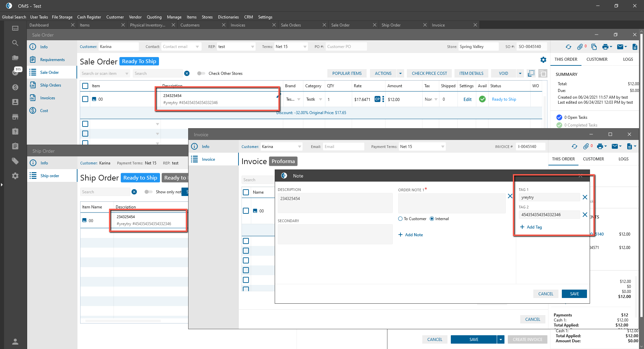The height and width of the screenshot is (349, 644).
Task: Open the ACTIONS dropdown arrow
Action: tap(400, 73)
